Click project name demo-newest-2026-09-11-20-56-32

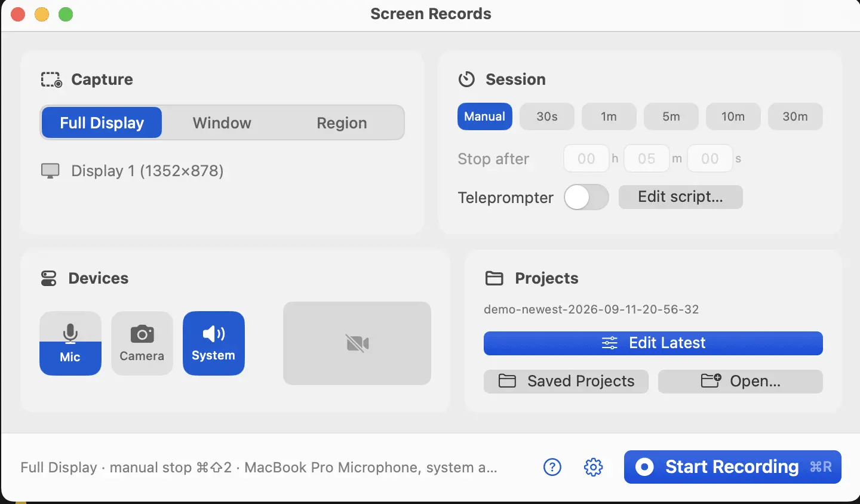tap(591, 309)
